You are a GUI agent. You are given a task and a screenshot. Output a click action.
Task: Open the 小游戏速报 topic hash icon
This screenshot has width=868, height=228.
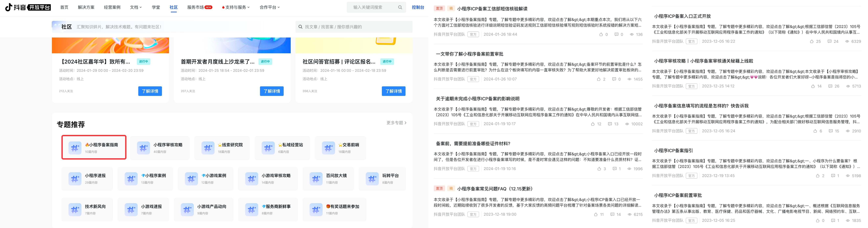(131, 209)
